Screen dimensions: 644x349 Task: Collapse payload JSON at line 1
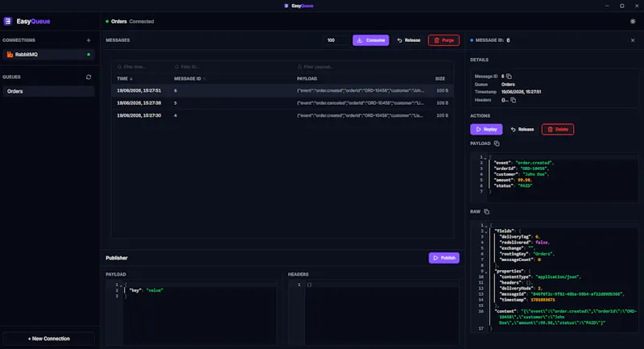pyautogui.click(x=485, y=158)
